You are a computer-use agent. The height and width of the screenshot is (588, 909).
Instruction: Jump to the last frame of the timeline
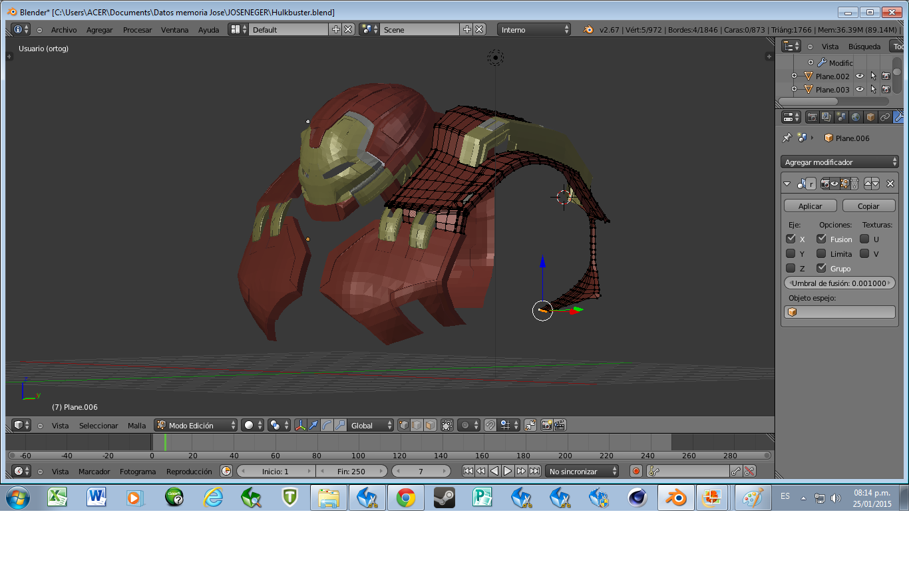(534, 471)
